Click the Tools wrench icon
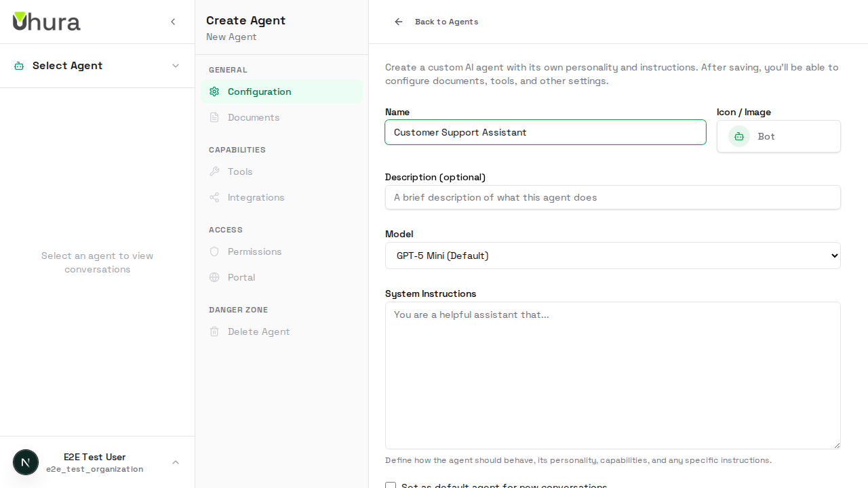The image size is (868, 488). coord(214,171)
